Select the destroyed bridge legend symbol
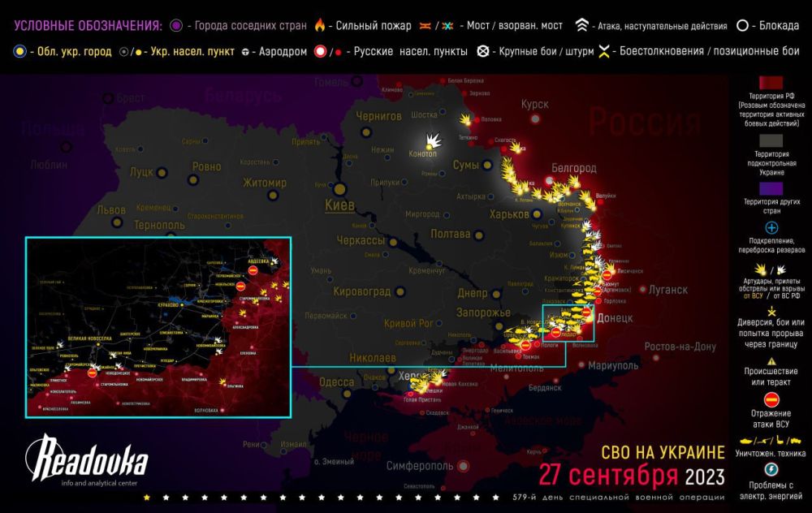Viewport: 812px width, 513px height. pyautogui.click(x=446, y=24)
